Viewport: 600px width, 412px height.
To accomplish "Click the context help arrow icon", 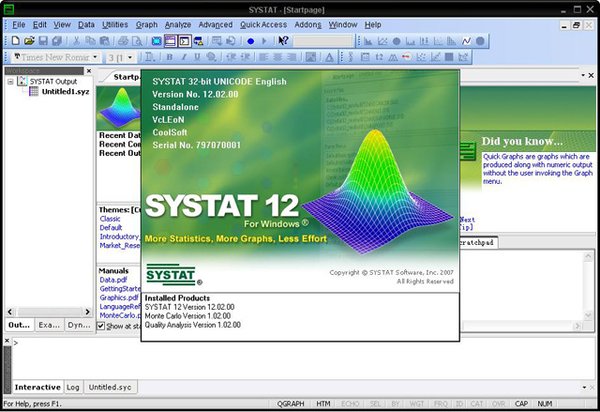I will (283, 41).
